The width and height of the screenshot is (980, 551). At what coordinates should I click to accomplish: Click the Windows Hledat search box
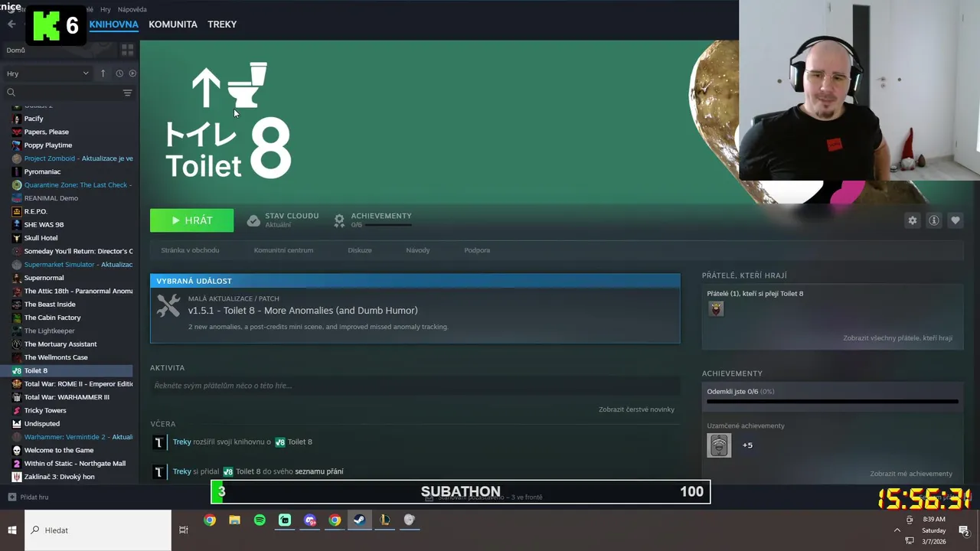pos(98,530)
